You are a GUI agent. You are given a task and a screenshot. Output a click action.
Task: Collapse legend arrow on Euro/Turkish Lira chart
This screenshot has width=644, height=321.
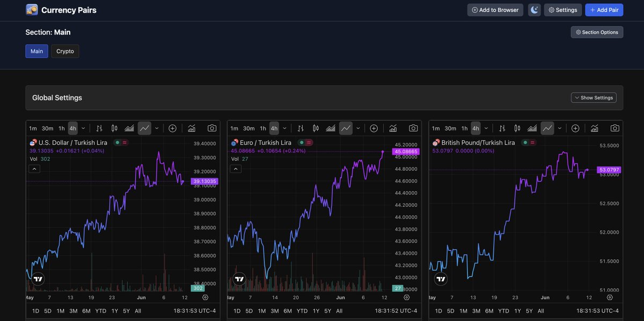(236, 169)
